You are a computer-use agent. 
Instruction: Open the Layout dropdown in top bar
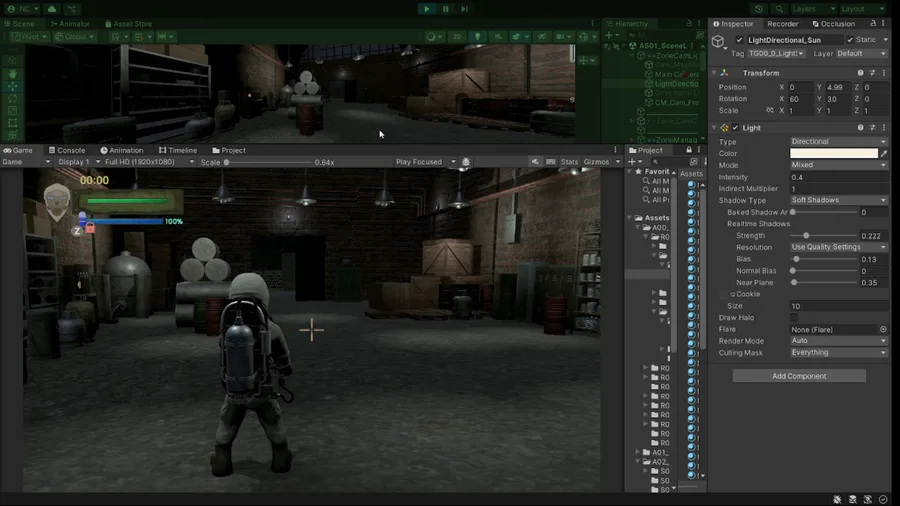(862, 9)
